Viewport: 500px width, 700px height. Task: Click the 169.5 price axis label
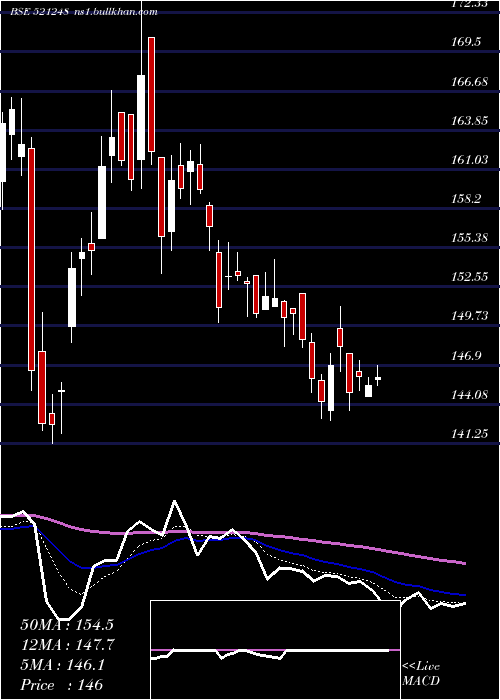[x=465, y=42]
